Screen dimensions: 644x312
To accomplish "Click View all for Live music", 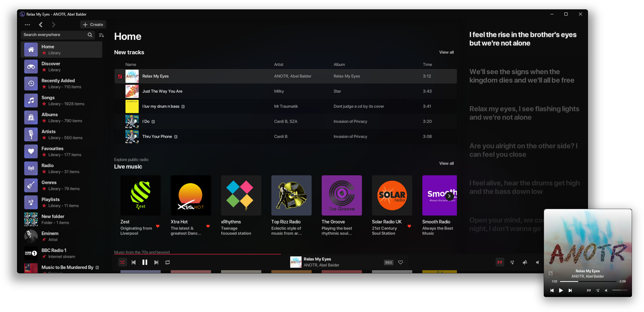I will pos(446,163).
